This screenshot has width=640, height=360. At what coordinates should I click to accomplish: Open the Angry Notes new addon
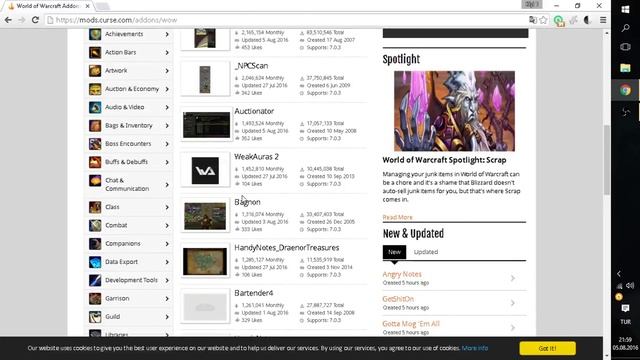pos(402,274)
